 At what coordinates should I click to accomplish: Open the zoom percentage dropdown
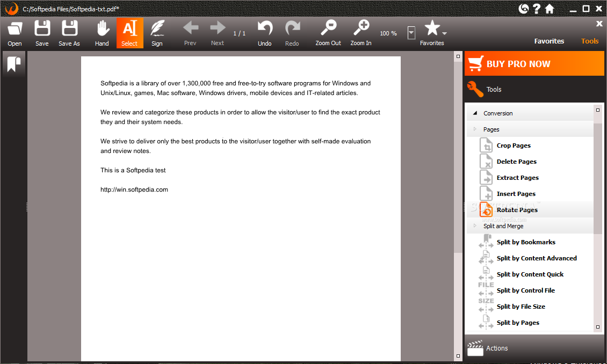(x=411, y=33)
